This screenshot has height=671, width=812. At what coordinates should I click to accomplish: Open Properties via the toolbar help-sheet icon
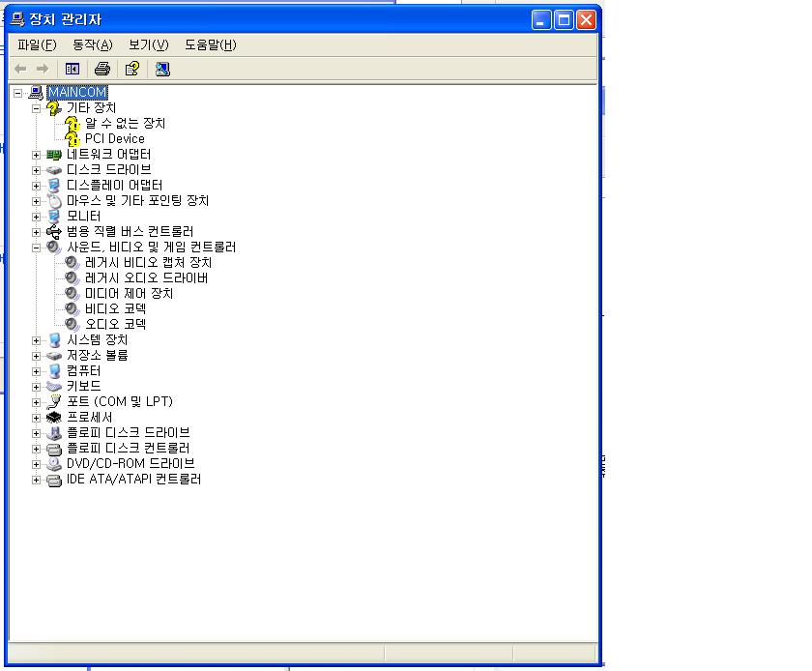coord(132,69)
